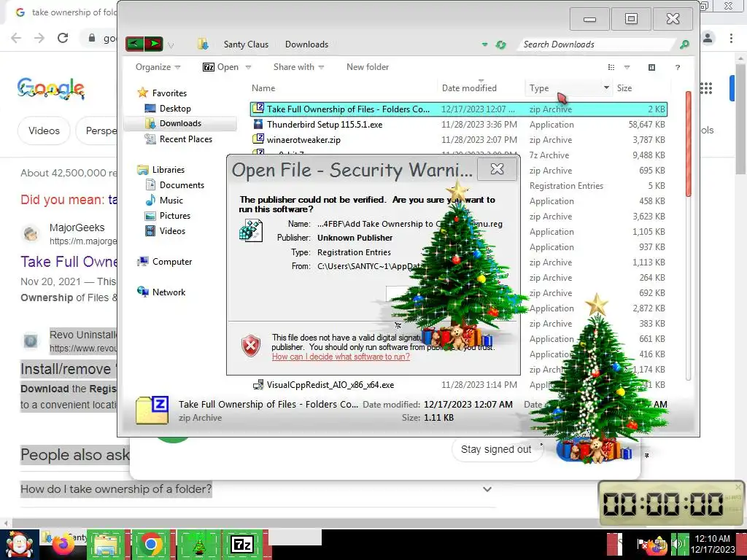Click the VisualCppRedist_AIO file icon
The height and width of the screenshot is (560, 747).
[258, 385]
